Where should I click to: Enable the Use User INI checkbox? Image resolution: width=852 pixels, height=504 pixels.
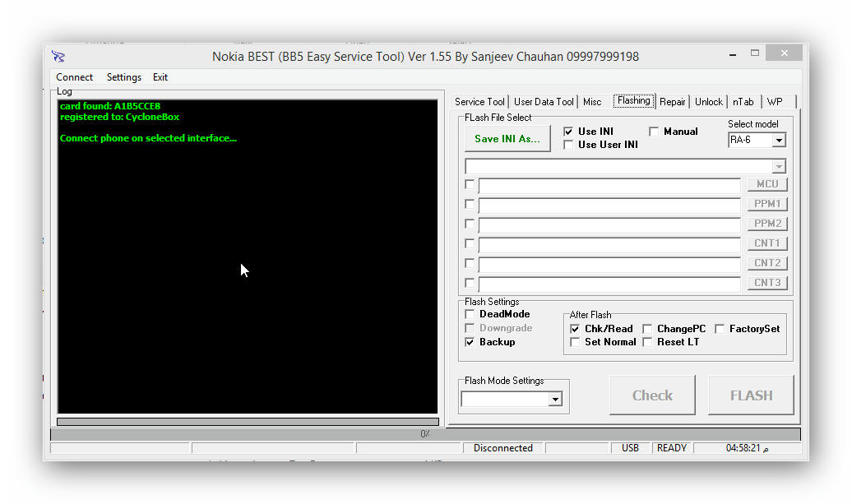point(568,145)
